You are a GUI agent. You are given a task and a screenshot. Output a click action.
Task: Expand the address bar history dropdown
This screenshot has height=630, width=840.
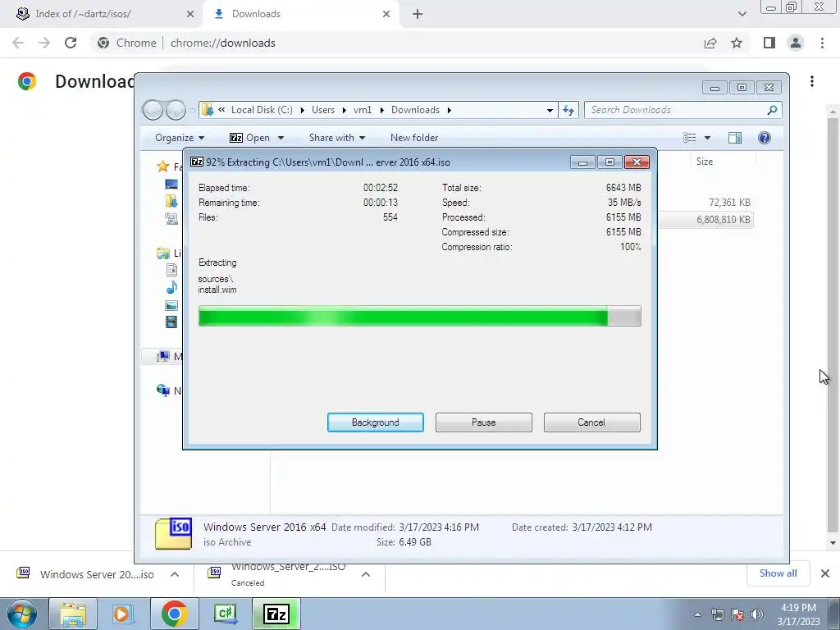550,110
